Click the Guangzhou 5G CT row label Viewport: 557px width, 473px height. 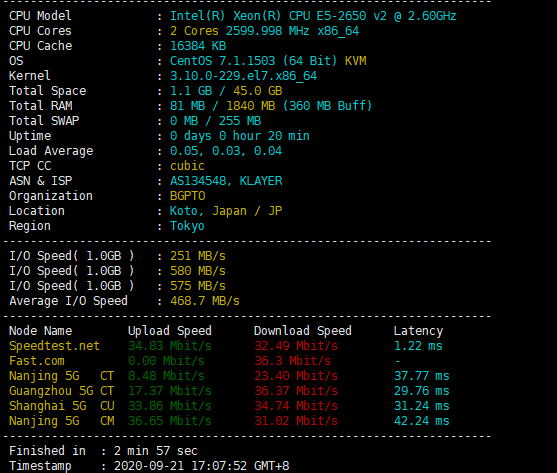coord(61,391)
